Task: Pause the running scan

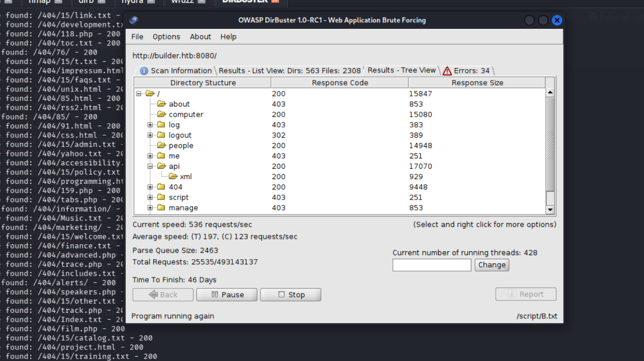Action: click(227, 294)
